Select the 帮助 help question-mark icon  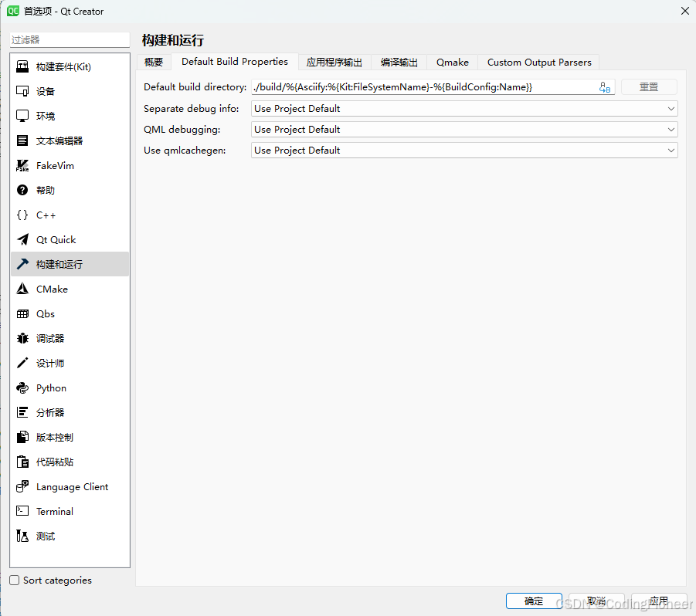pos(22,190)
